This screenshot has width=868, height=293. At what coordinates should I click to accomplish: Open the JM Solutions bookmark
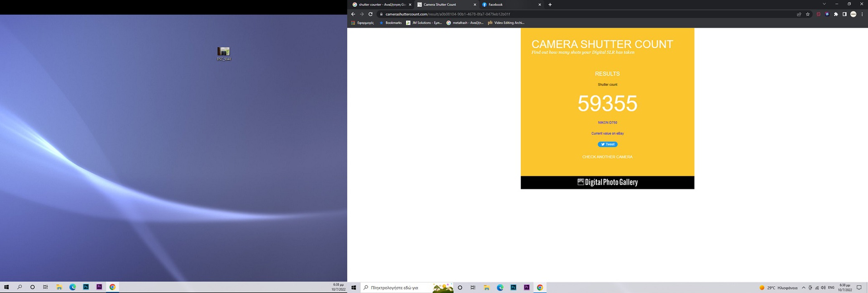[x=424, y=23]
